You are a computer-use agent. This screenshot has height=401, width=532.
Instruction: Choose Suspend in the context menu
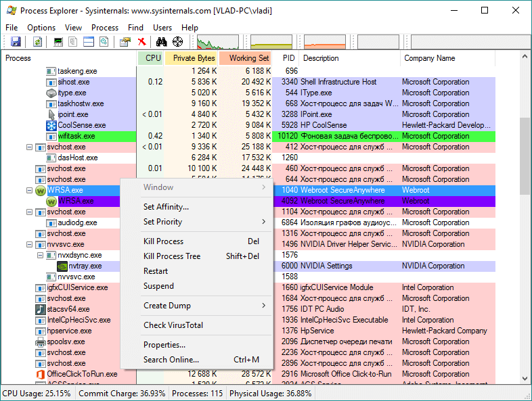coord(197,286)
